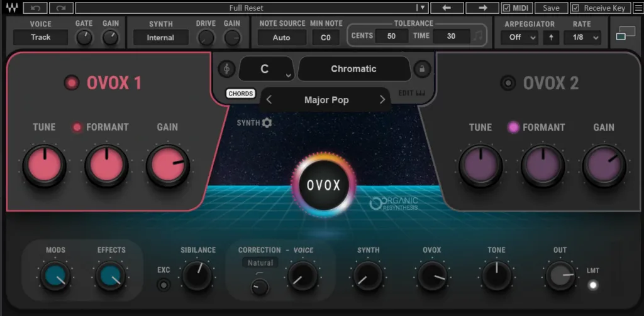Open the hamburger menu icon
This screenshot has width=644, height=316.
coord(638,8)
